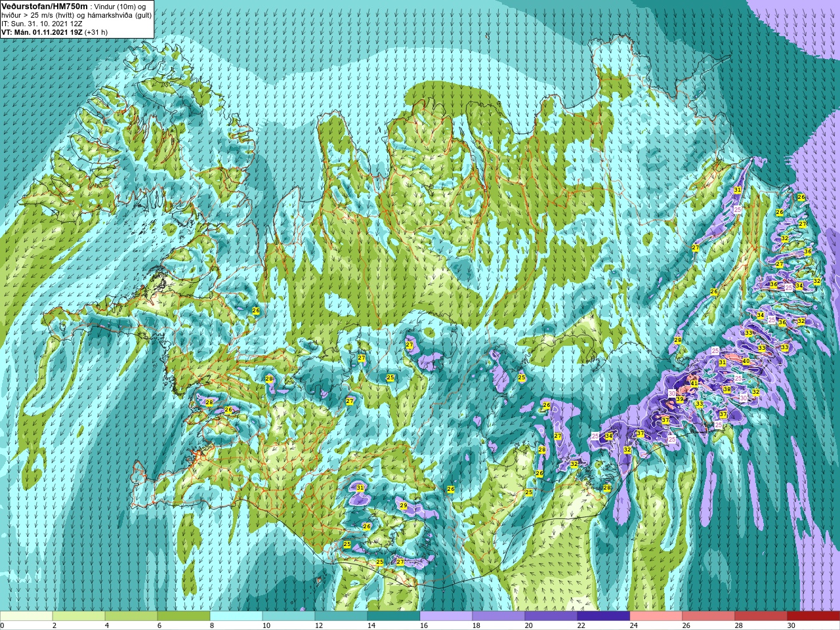Click the yellow gust label "39" on the map
Viewport: 840px width, 630px height.
[680, 399]
